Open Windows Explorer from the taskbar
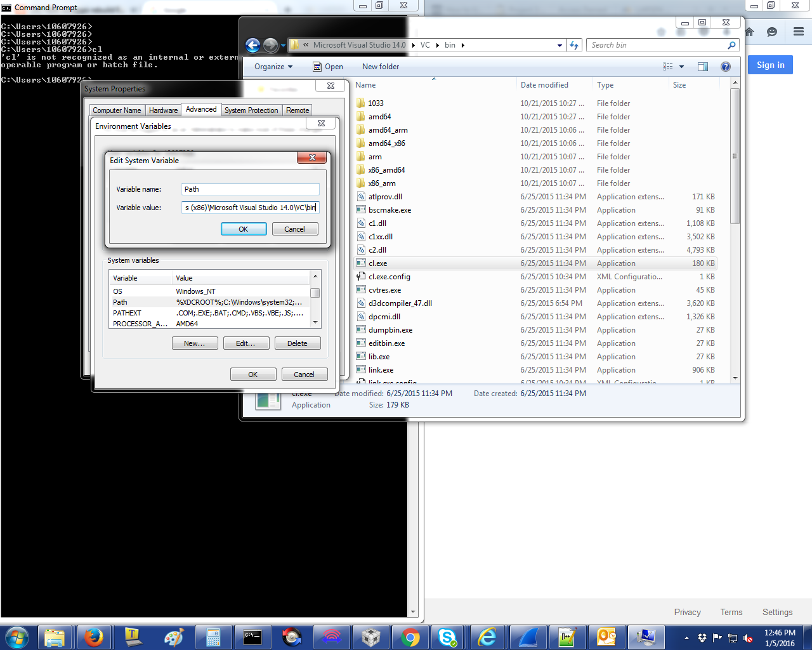This screenshot has width=812, height=650. tap(55, 637)
